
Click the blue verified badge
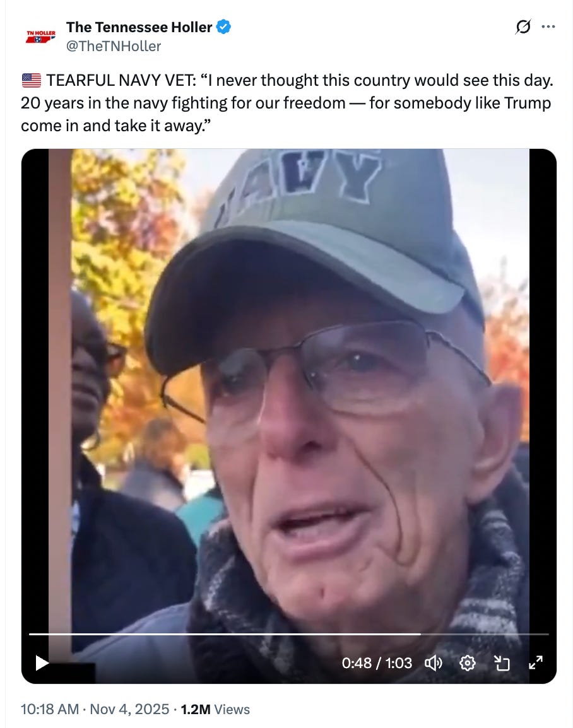pyautogui.click(x=224, y=27)
